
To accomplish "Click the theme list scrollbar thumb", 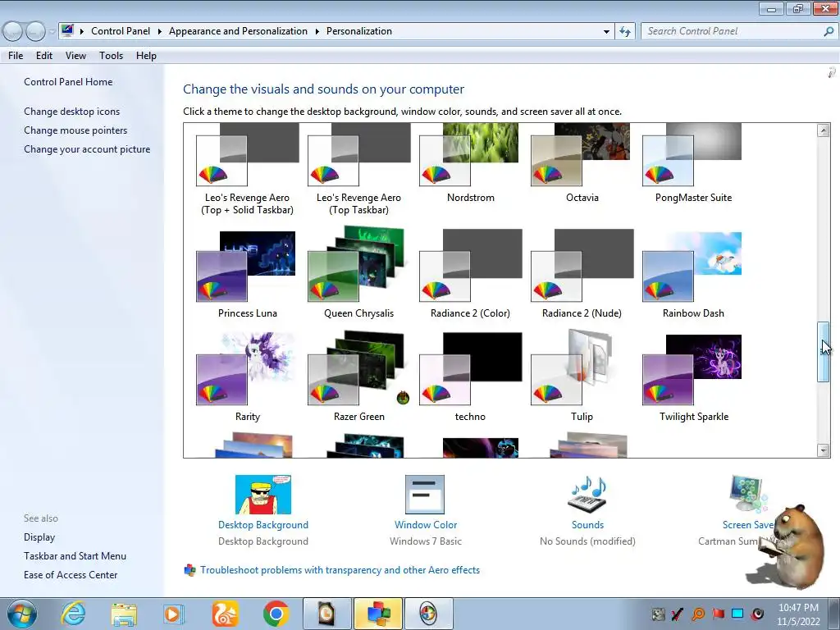I will click(824, 352).
